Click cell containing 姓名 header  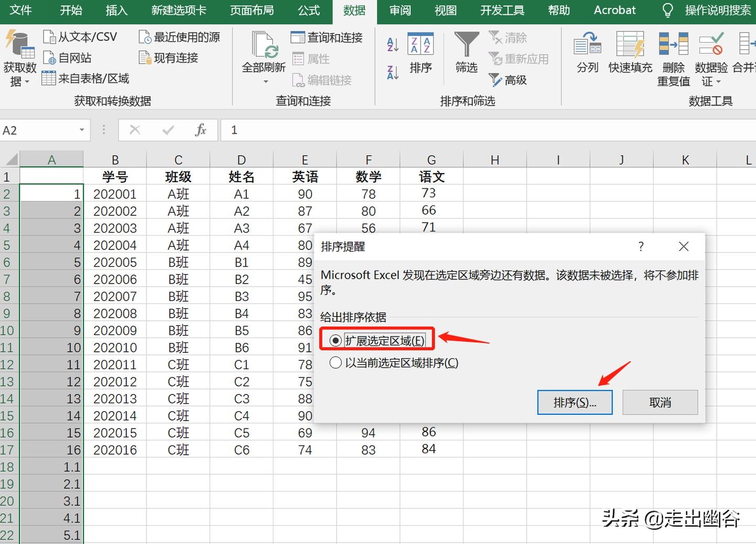tap(241, 176)
